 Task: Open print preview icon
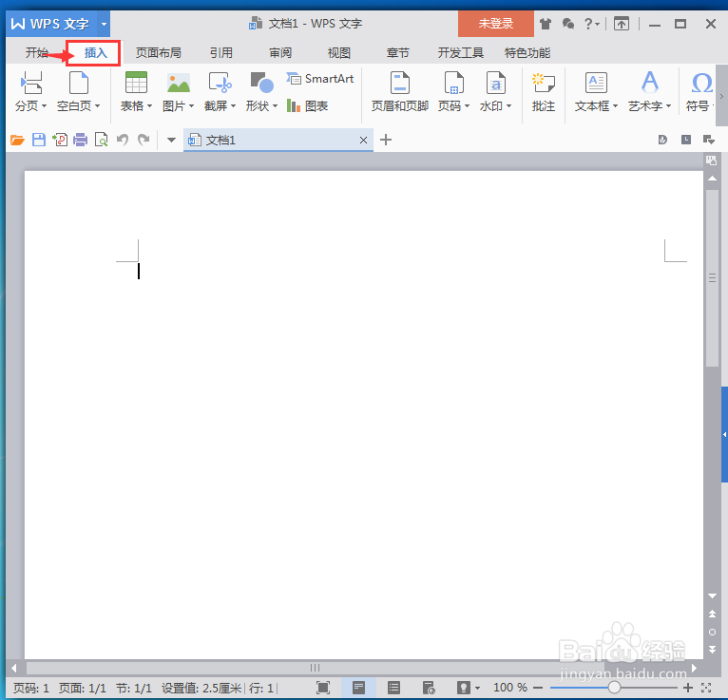[x=101, y=140]
